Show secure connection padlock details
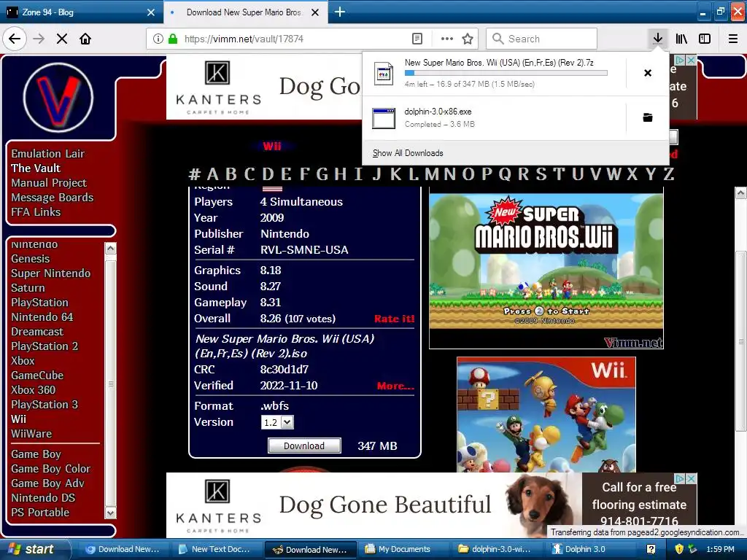Image resolution: width=747 pixels, height=560 pixels. [173, 39]
